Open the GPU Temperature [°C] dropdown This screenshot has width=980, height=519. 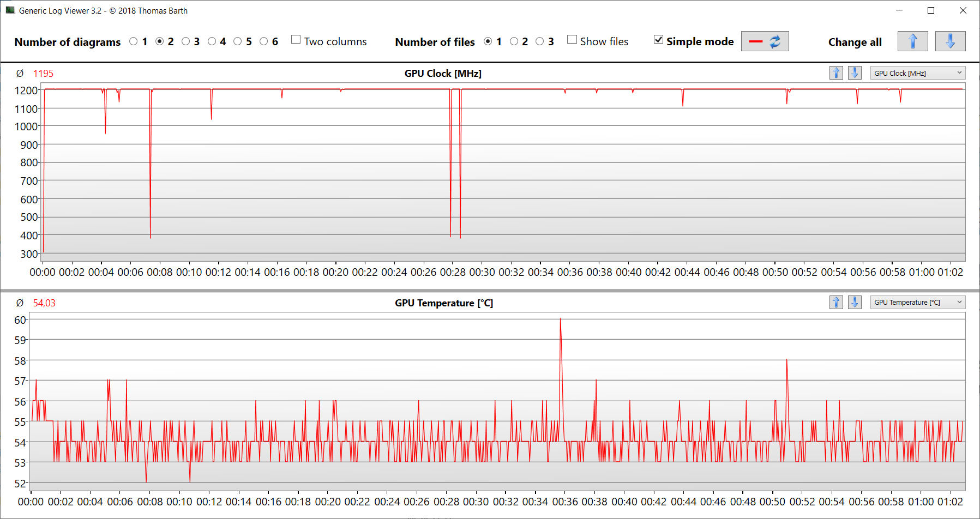click(917, 303)
